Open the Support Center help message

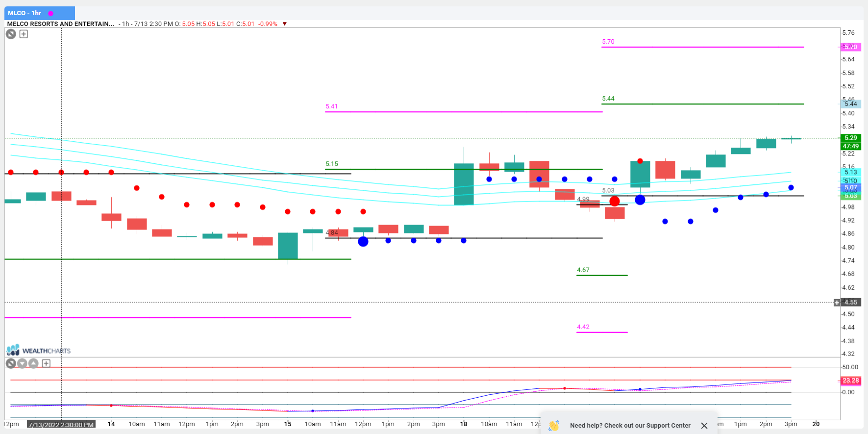[x=630, y=426]
